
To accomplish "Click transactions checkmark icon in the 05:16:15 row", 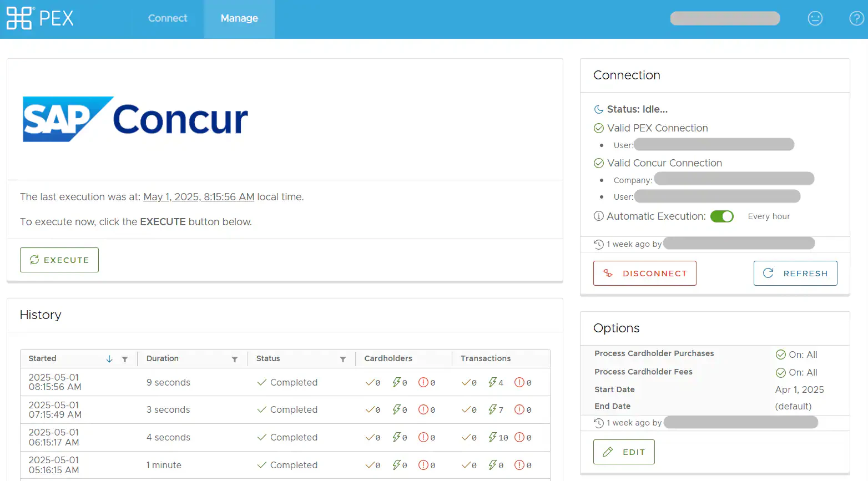I will (x=466, y=465).
